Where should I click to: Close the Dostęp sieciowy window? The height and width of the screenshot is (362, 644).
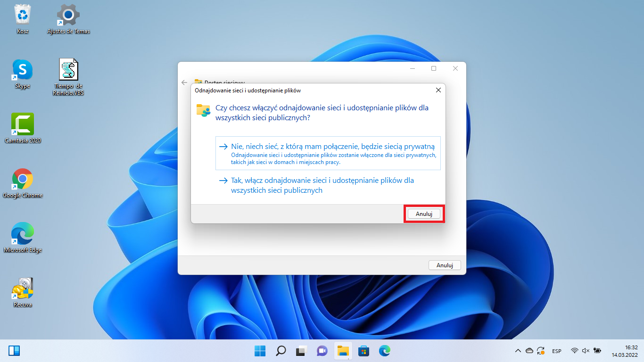click(x=455, y=68)
